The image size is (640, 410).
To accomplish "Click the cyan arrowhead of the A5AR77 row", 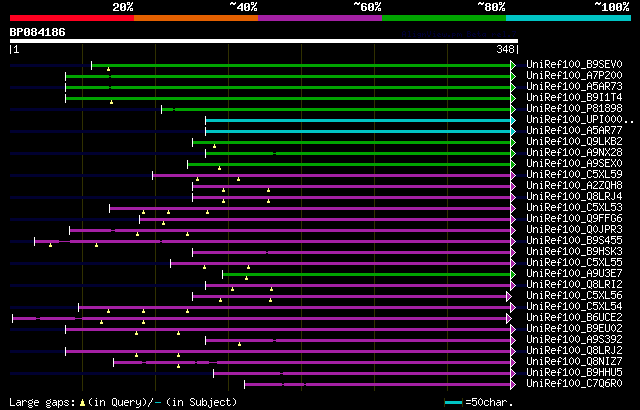I will [x=513, y=131].
